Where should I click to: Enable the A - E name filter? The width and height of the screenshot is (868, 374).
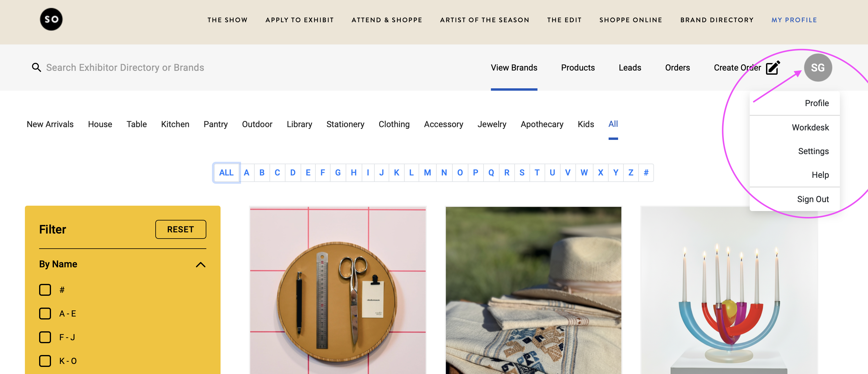tap(45, 313)
